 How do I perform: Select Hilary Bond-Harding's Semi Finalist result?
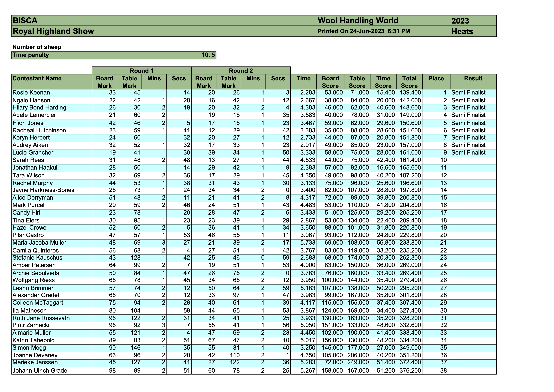(x=468, y=108)
